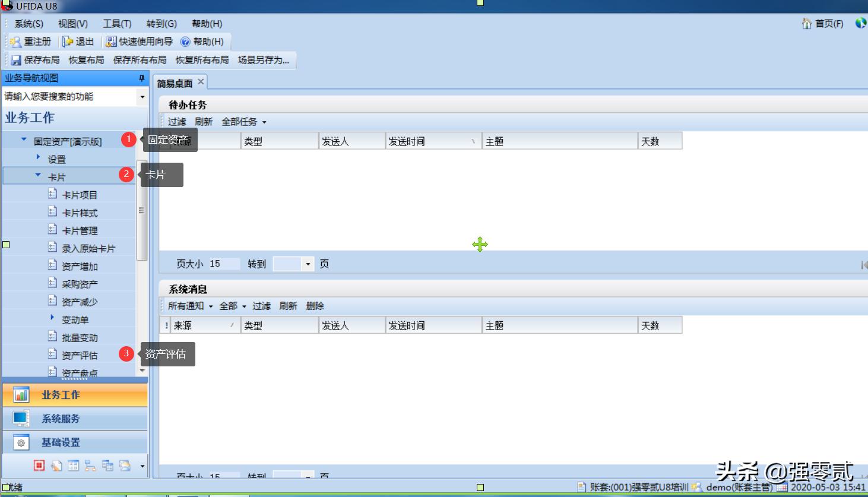Select the 资产减少 item

[x=78, y=301]
